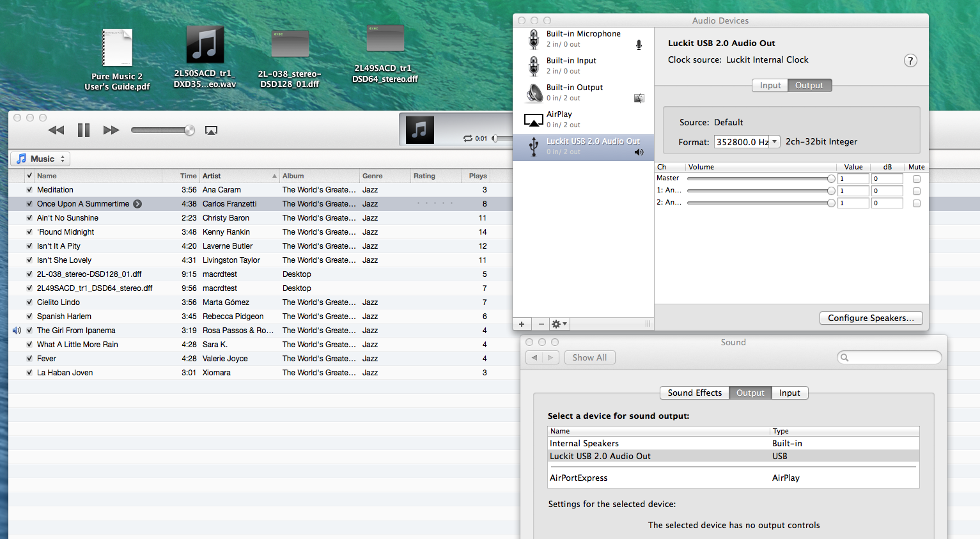Select AirPortExpress output device
The image size is (980, 539).
(734, 478)
